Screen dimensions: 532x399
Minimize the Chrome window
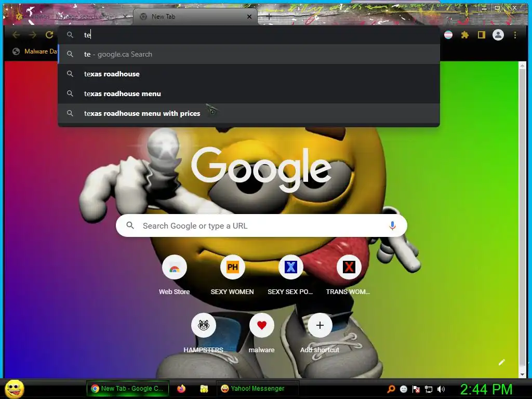(x=484, y=8)
